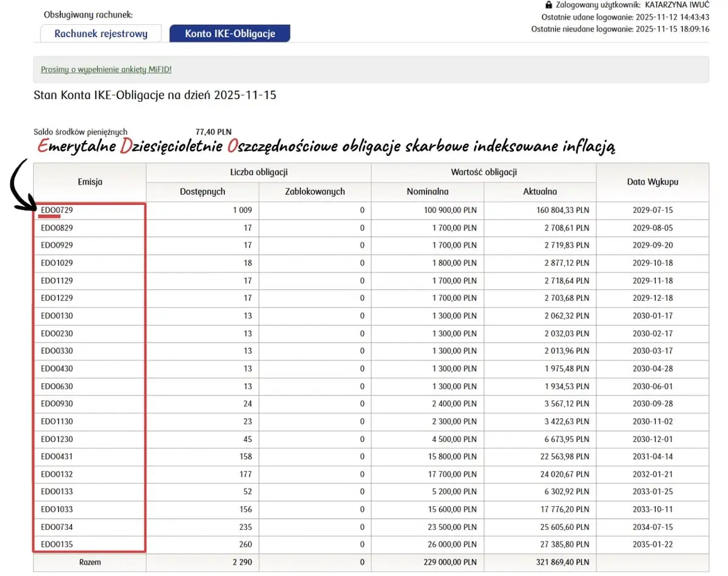Switch to the Rachunek rejestrowy tab

(x=101, y=34)
